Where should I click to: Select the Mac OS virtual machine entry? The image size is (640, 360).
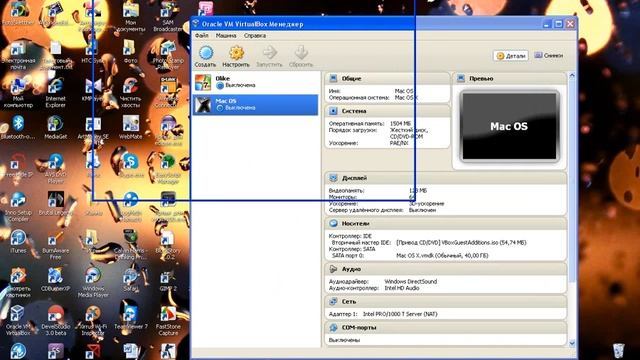(256, 104)
